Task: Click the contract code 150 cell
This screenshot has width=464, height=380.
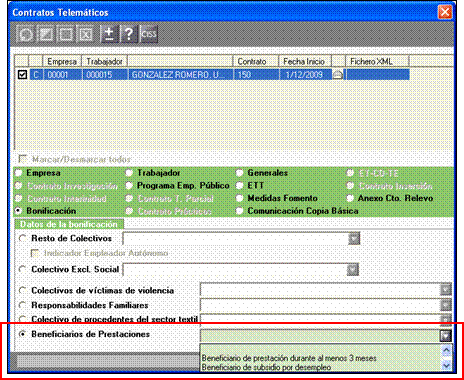Action: coord(255,75)
